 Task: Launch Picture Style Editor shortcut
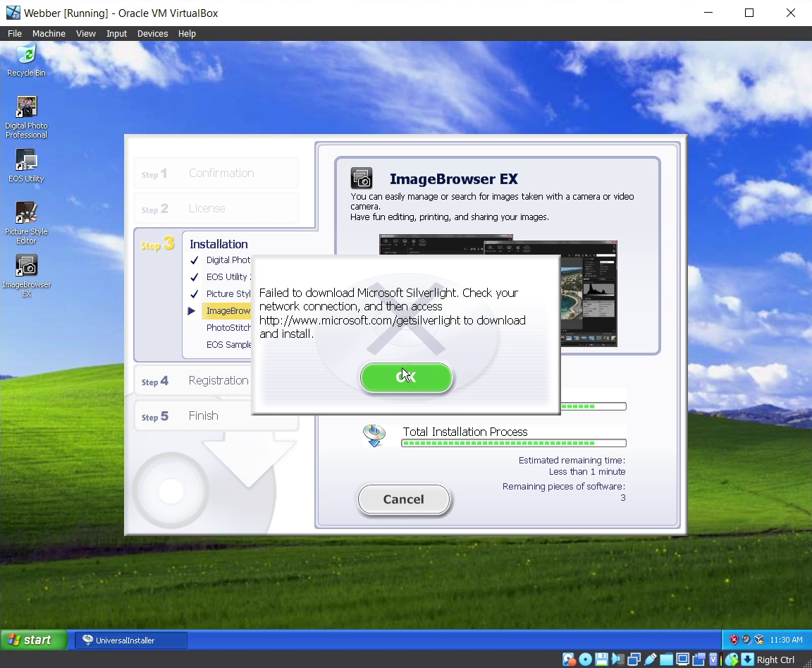(x=27, y=214)
